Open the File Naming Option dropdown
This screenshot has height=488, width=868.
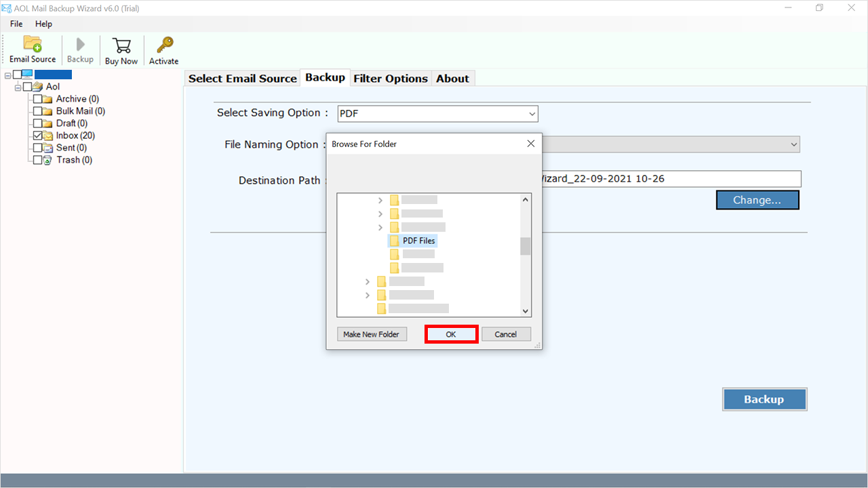click(x=793, y=144)
